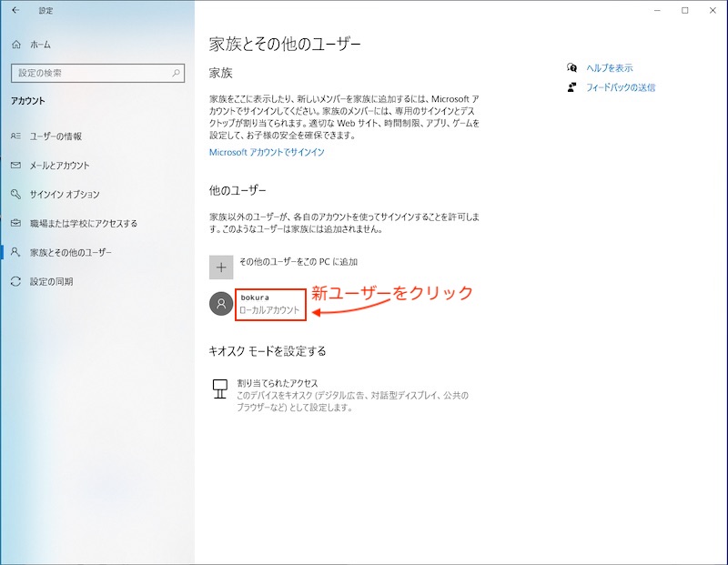Open 割り当てられたアクセス kiosk setup
This screenshot has height=565, width=728.
278,383
